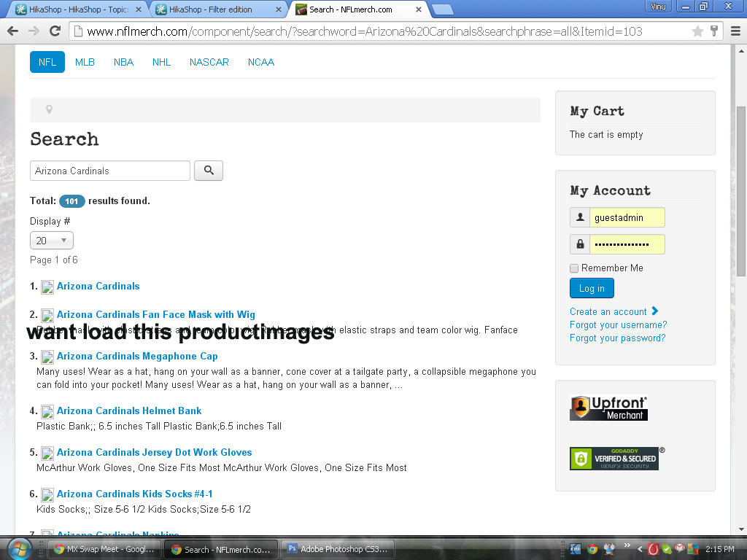Show hidden tray icons with the arrow
The width and height of the screenshot is (747, 560).
[x=640, y=549]
